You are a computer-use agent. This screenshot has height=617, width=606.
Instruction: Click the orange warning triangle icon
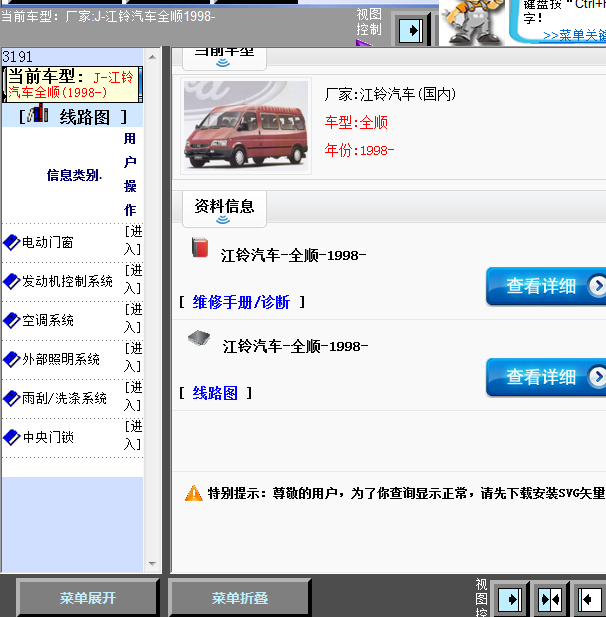point(194,493)
